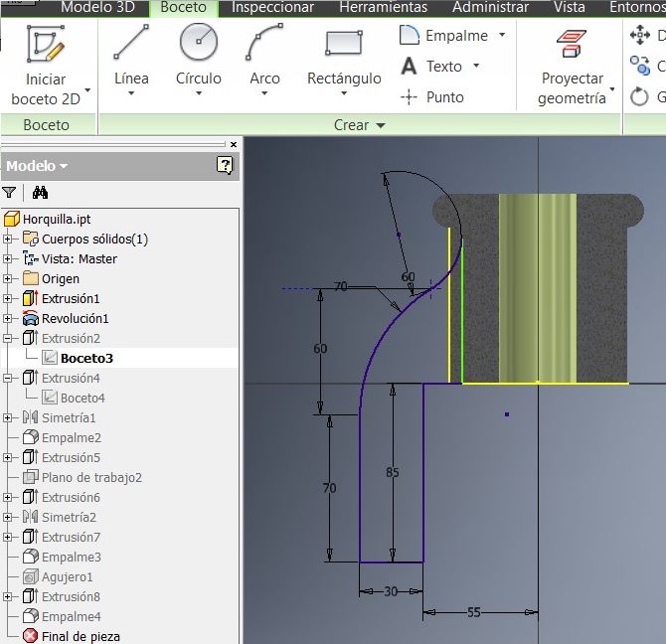This screenshot has height=644, width=666.
Task: Click the Plano de trabajo2 icon
Action: (x=31, y=477)
